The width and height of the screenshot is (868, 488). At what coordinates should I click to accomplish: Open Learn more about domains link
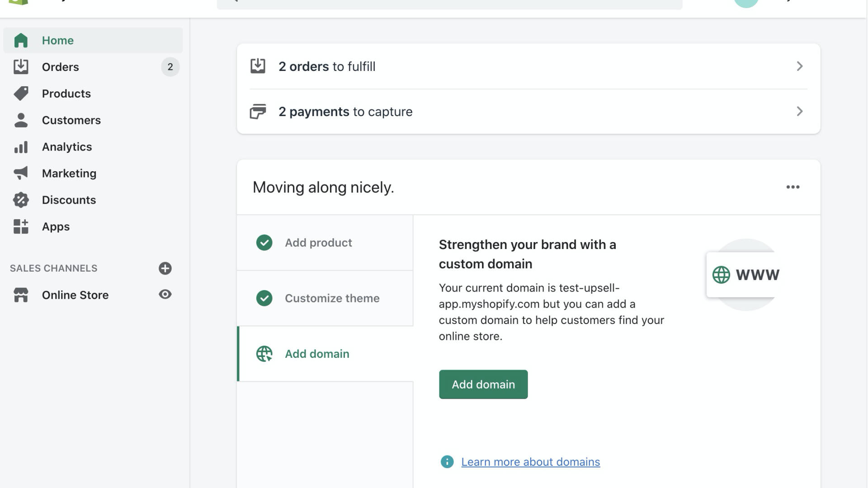coord(530,462)
